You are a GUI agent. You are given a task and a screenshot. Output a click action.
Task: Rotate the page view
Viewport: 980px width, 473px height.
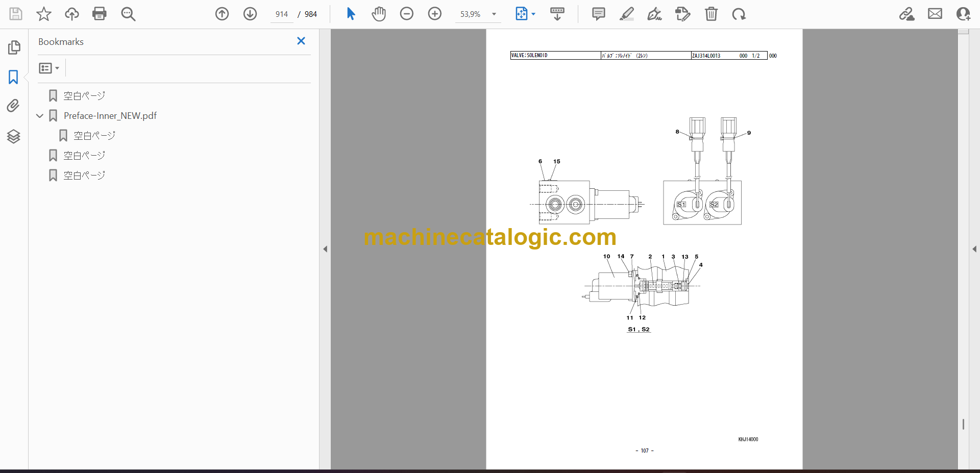click(x=739, y=14)
